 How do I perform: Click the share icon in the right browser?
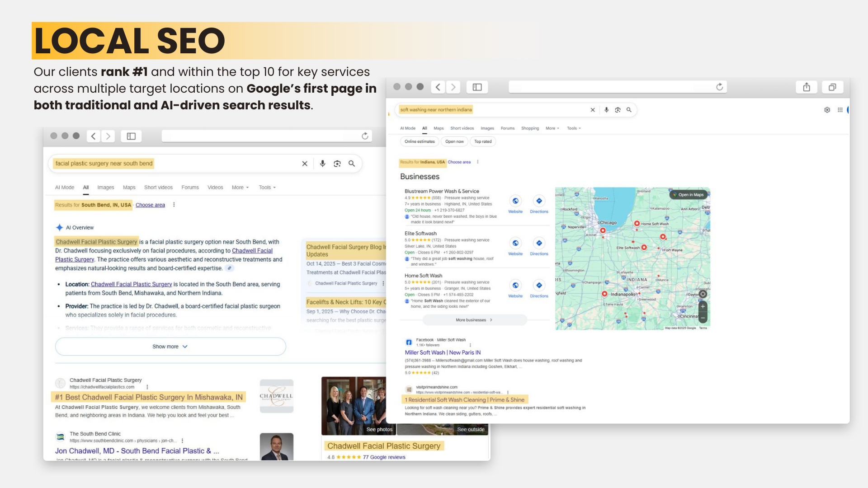tap(807, 87)
